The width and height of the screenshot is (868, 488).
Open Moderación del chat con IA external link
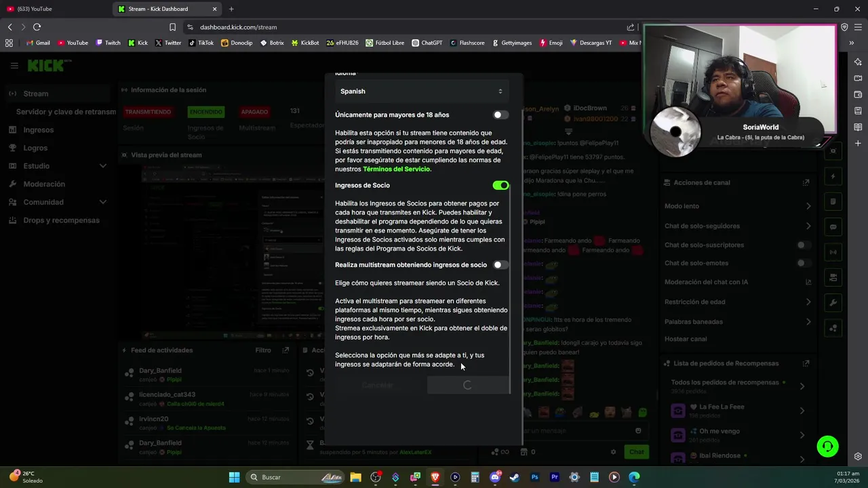808,282
